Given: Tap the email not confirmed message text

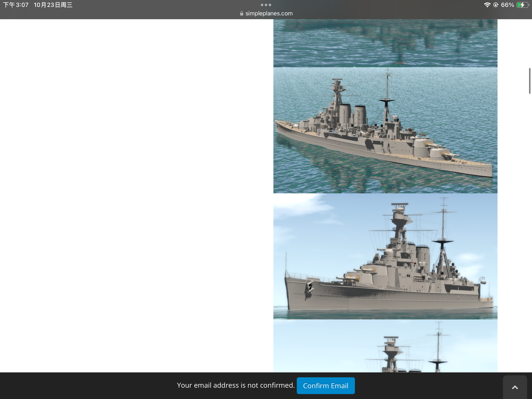Looking at the screenshot, I should pyautogui.click(x=236, y=385).
